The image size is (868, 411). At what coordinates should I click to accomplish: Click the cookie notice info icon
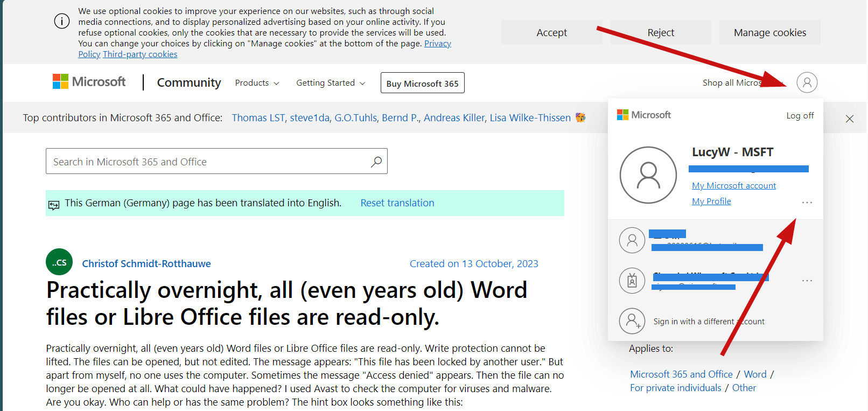[x=62, y=22]
